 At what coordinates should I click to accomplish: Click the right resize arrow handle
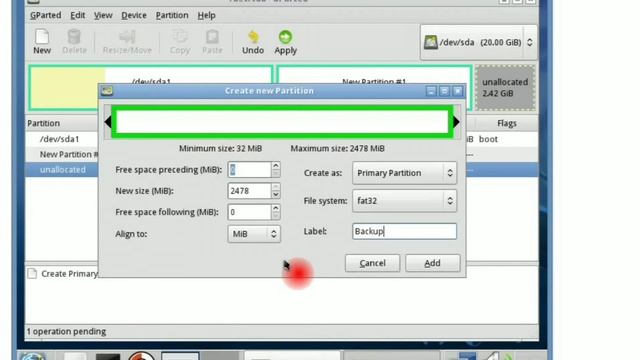tap(457, 122)
